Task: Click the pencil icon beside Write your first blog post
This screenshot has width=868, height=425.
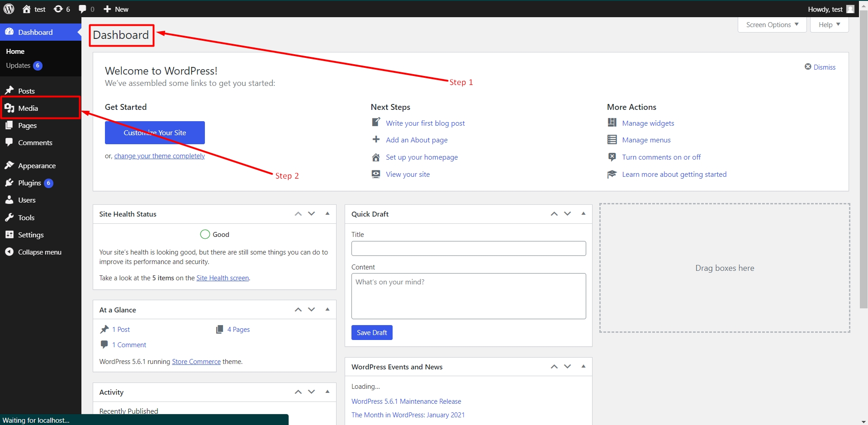Action: (x=376, y=122)
